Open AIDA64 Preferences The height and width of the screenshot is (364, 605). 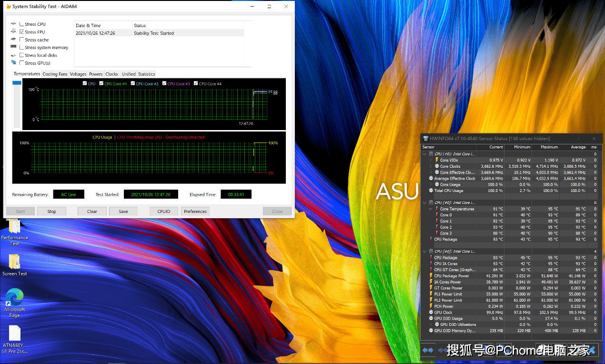tap(195, 211)
